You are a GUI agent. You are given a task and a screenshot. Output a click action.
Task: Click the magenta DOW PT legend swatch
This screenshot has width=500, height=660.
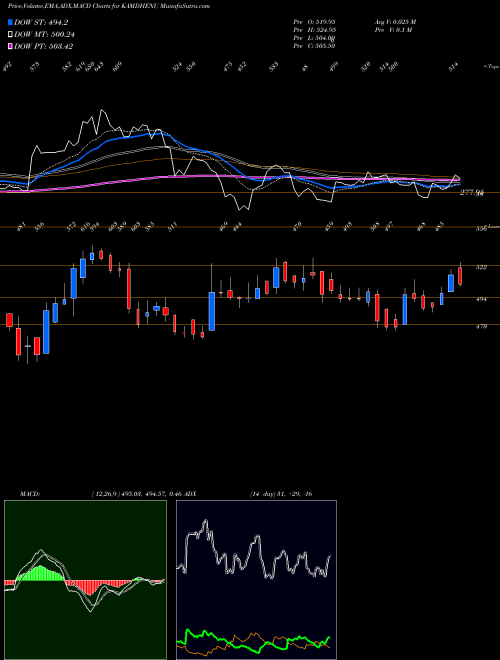click(10, 46)
